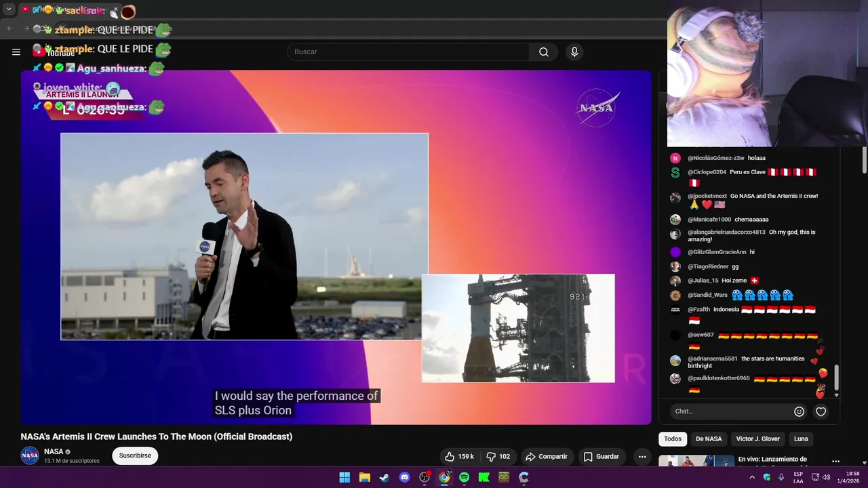Save the video with Guardar

[x=601, y=457]
